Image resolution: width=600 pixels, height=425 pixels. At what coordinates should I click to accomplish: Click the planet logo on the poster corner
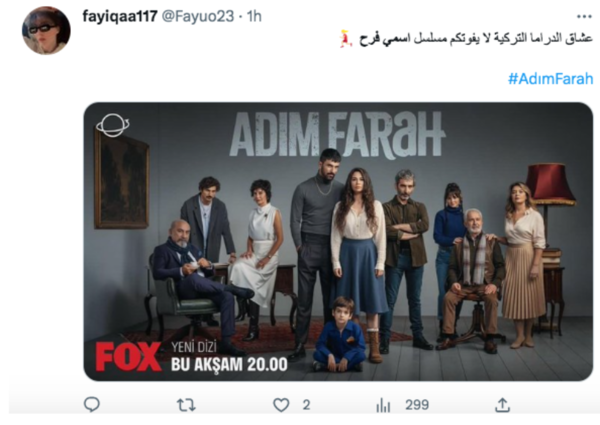113,125
